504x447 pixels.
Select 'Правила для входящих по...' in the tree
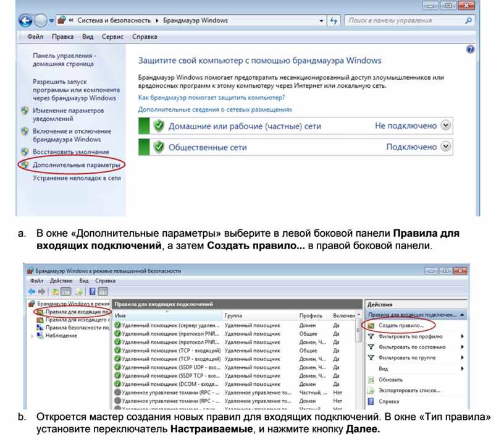[x=77, y=312]
